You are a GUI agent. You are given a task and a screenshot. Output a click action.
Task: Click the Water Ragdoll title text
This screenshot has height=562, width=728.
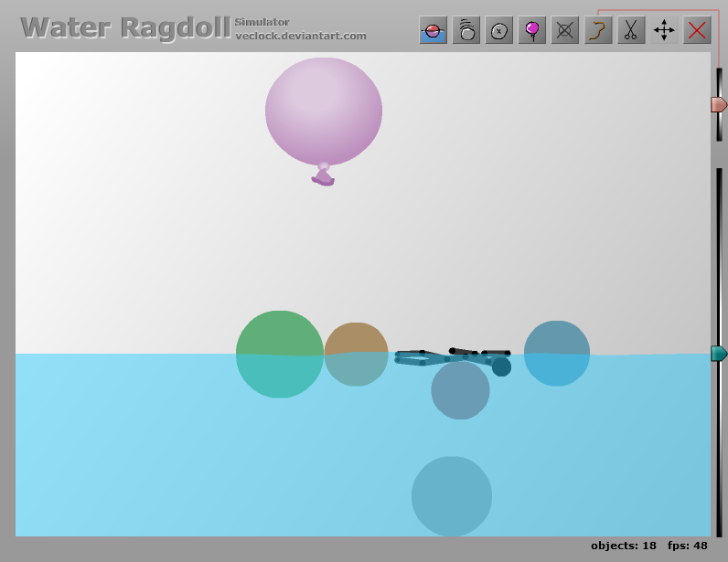coord(126,27)
